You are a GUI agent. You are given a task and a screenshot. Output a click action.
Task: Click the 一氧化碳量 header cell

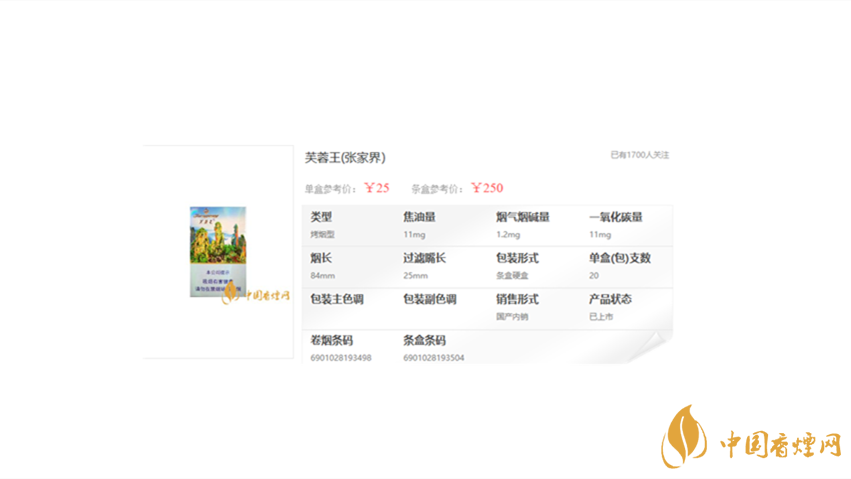(x=615, y=216)
